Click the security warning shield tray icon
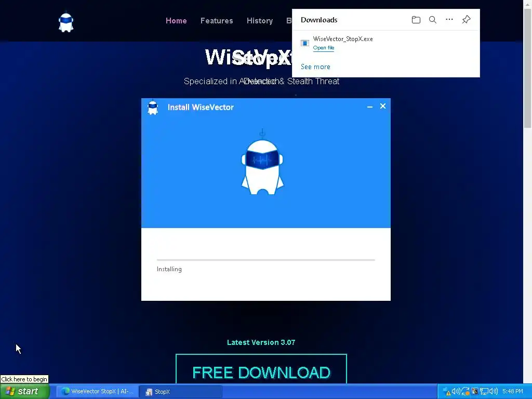Image resolution: width=532 pixels, height=399 pixels. coord(447,392)
